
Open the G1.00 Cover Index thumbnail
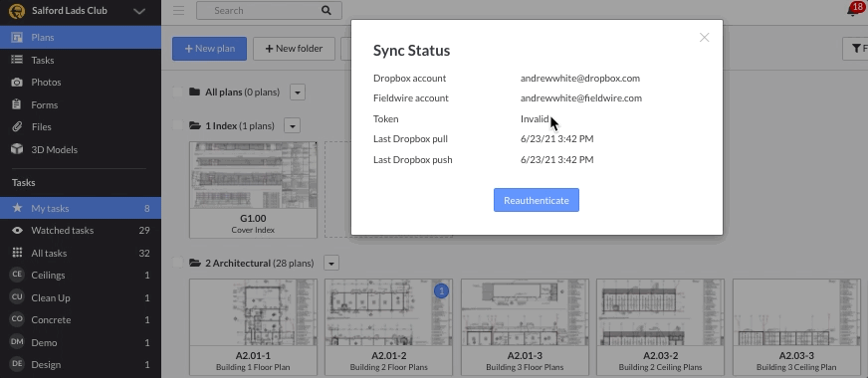(x=253, y=190)
